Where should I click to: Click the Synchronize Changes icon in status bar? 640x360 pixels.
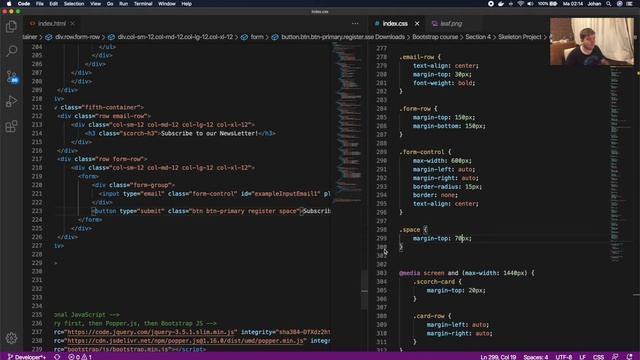click(57, 357)
